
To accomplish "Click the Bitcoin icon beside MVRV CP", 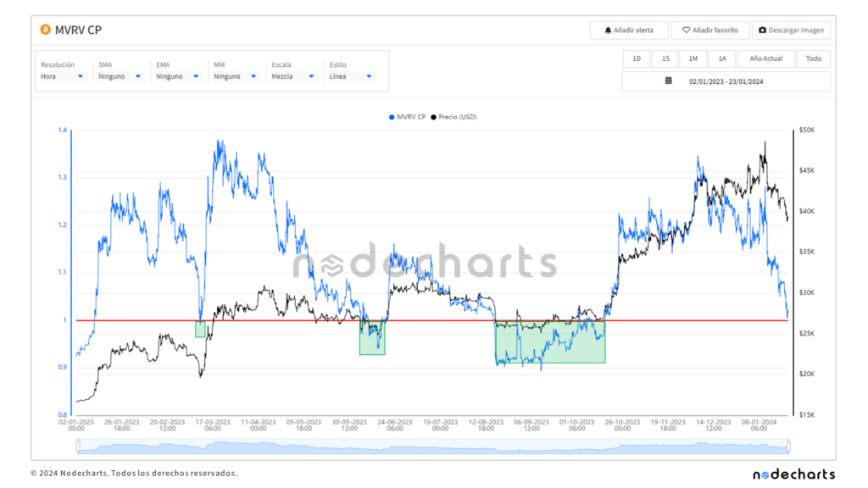I will [45, 30].
